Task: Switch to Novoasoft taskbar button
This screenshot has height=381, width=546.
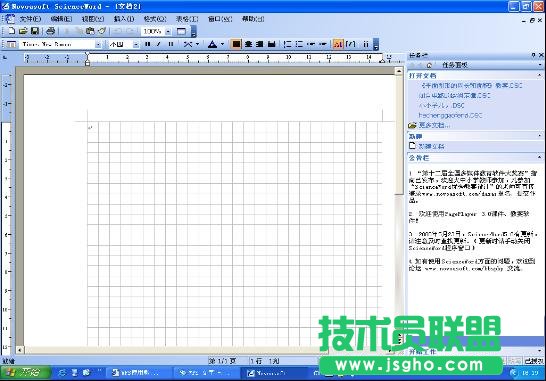Action: pyautogui.click(x=274, y=373)
